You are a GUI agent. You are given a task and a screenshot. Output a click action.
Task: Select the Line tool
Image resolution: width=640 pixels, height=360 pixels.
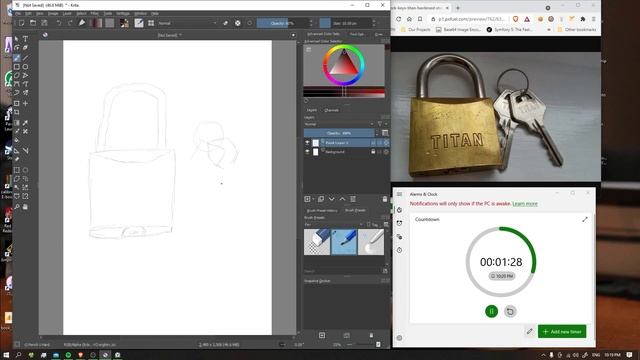(x=25, y=58)
